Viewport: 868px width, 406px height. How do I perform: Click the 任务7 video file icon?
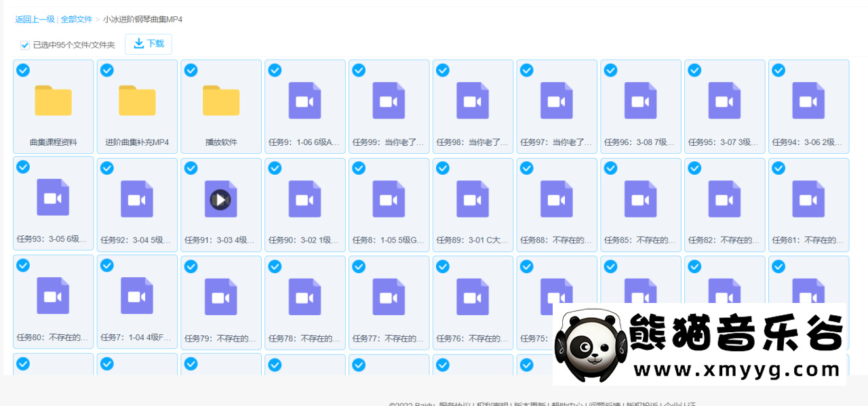pos(137,296)
